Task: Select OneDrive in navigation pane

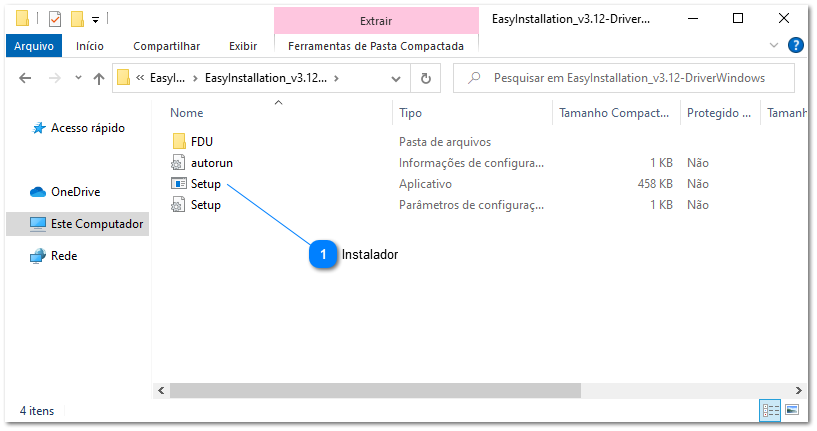Action: 76,192
